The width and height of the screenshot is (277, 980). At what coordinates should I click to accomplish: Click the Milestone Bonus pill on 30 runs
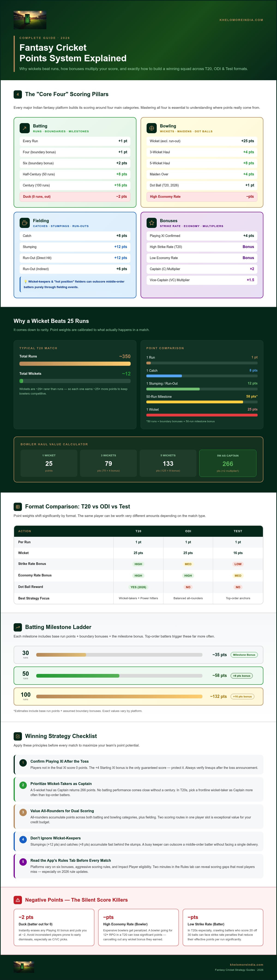(244, 655)
